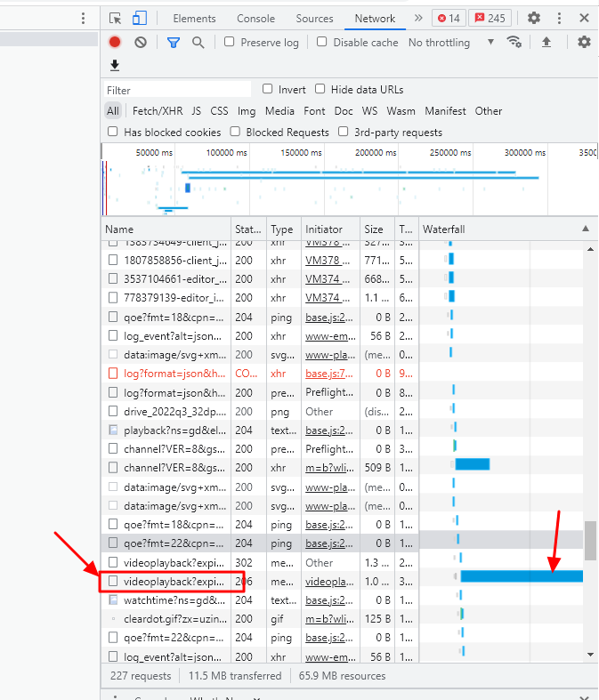Select the watchtime?ns=gd request name
599x700 pixels.
[x=174, y=600]
